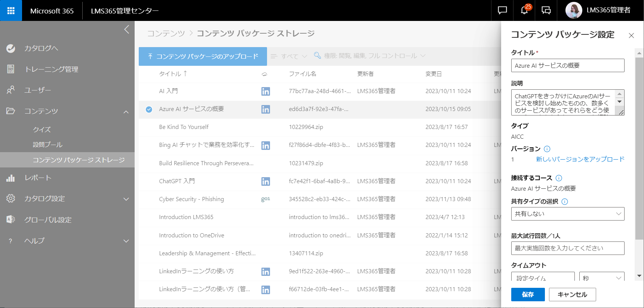Click LinkedIn icon on LinkedInラーニングの使い方（管 row
This screenshot has width=644, height=308.
click(266, 290)
